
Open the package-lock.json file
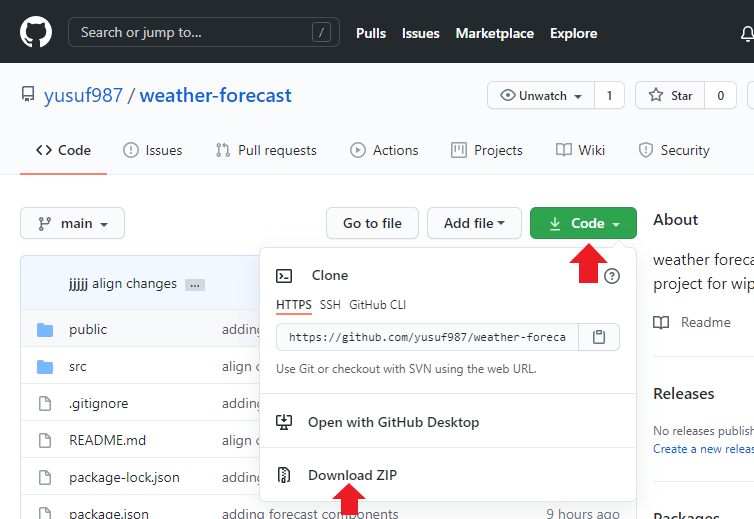click(x=125, y=477)
